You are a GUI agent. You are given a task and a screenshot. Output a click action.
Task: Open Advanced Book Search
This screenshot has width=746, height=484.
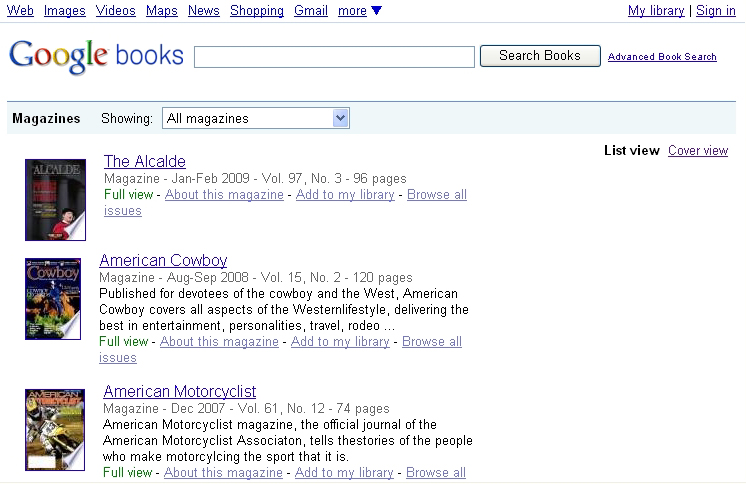click(x=662, y=57)
